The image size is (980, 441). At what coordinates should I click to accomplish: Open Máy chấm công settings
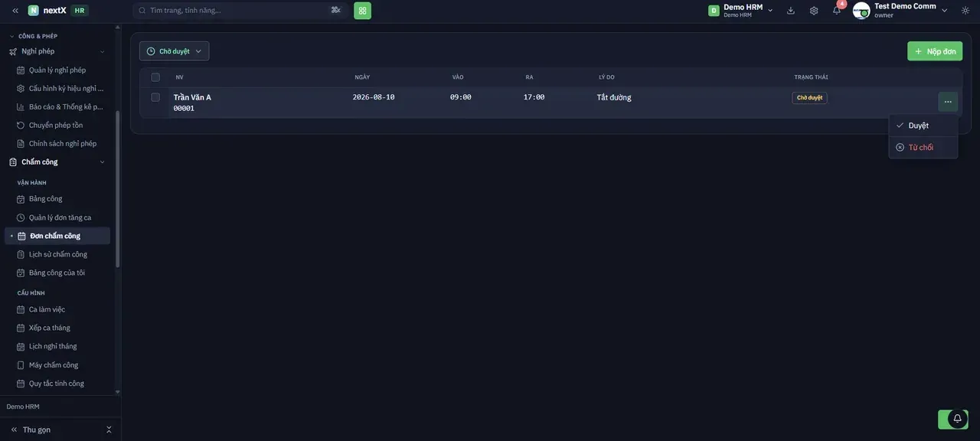(x=54, y=365)
